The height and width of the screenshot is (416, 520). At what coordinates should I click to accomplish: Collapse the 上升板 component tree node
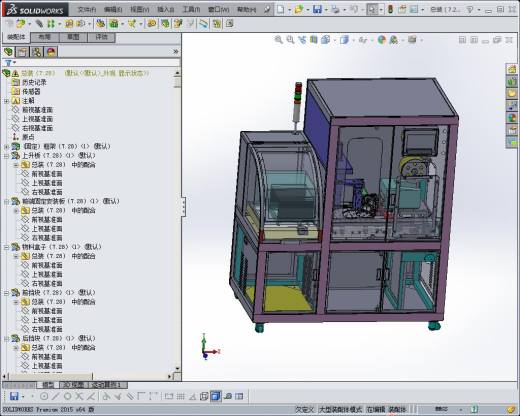click(6, 155)
